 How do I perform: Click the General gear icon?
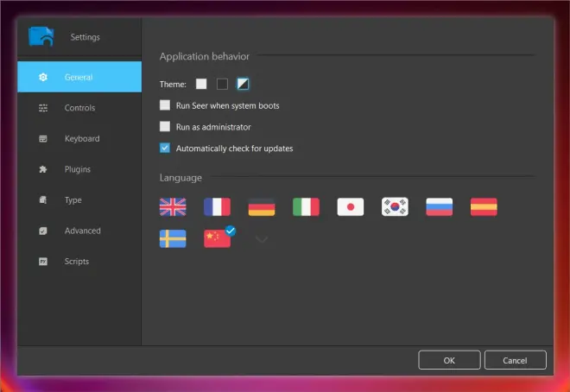(x=43, y=77)
